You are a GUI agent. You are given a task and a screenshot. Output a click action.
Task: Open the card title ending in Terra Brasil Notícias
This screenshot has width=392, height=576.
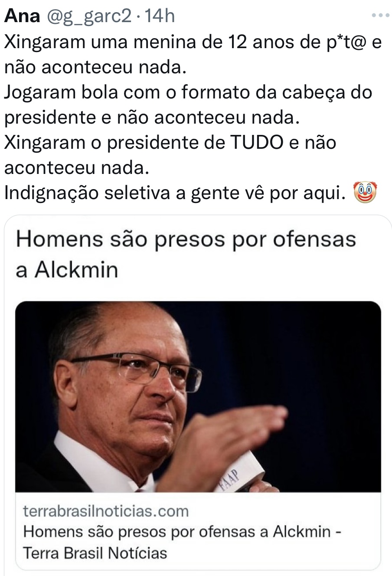tap(182, 542)
